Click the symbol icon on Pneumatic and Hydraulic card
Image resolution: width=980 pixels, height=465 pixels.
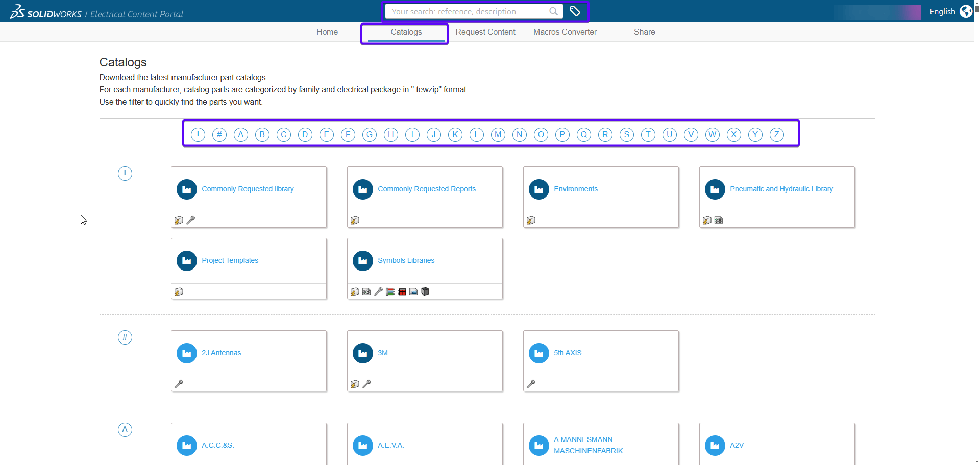pos(719,220)
